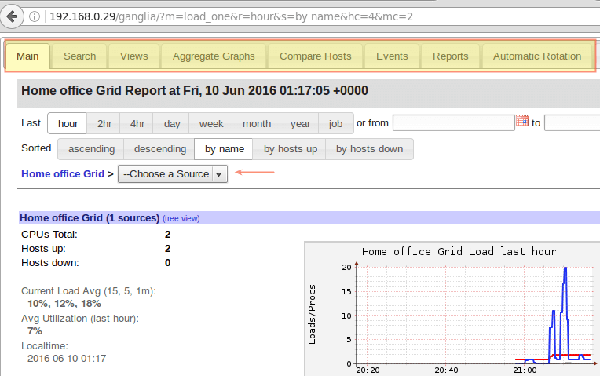Select the month time range
The image size is (600, 376).
257,123
